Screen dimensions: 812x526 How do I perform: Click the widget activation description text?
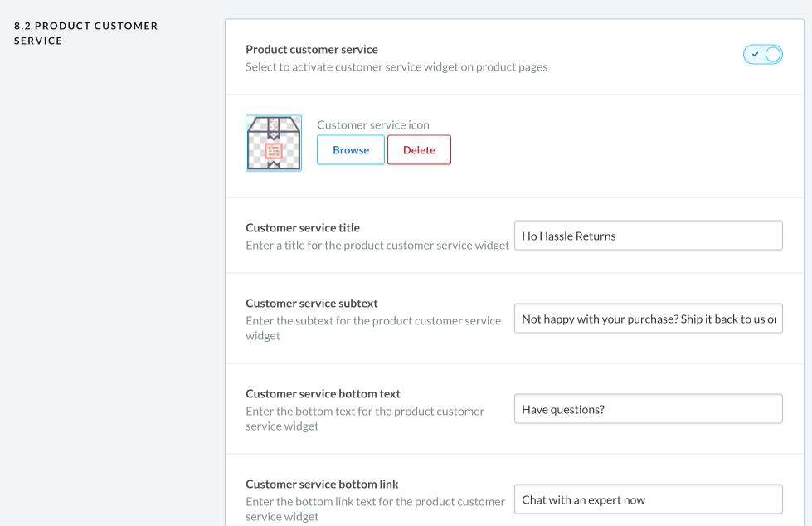click(x=396, y=67)
